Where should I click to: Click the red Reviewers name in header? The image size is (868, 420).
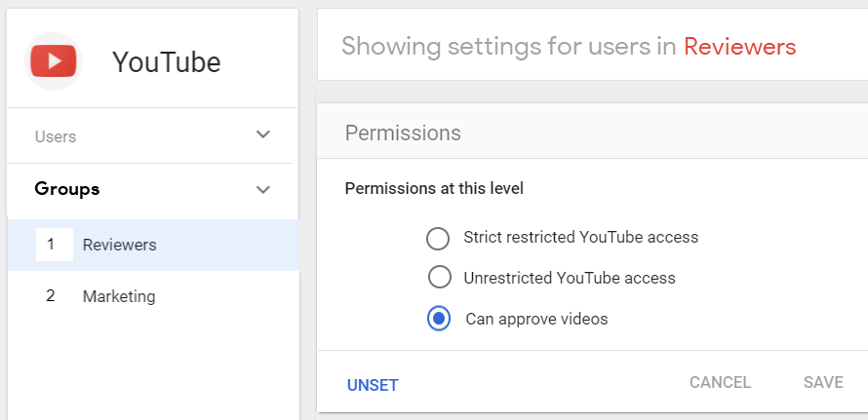point(739,46)
